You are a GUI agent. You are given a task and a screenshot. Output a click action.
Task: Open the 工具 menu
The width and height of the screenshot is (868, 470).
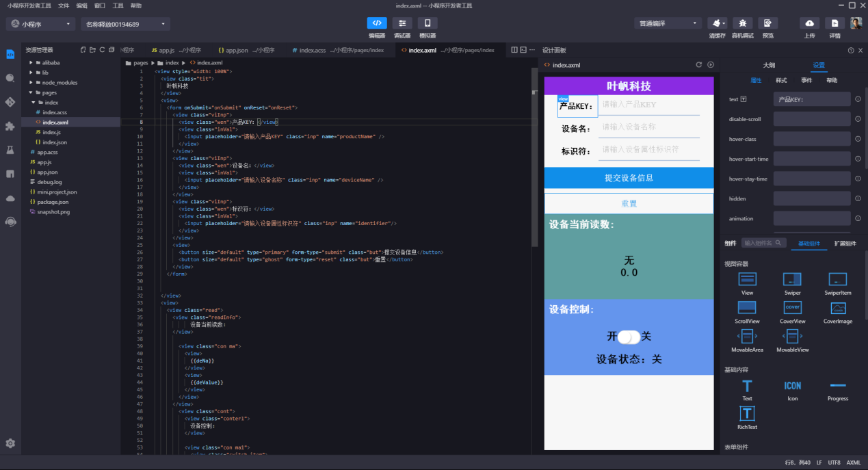[118, 5]
